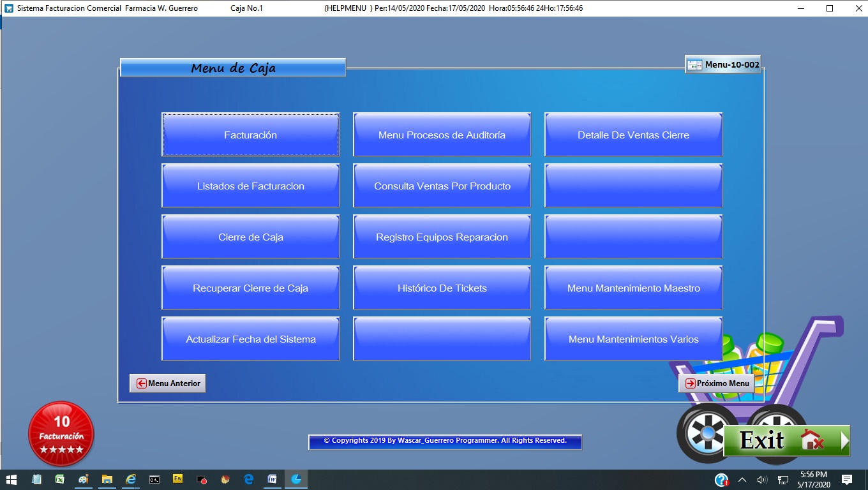Screen dimensions: 868x490
Task: Click the taskbar clock and date
Action: pyautogui.click(x=813, y=480)
